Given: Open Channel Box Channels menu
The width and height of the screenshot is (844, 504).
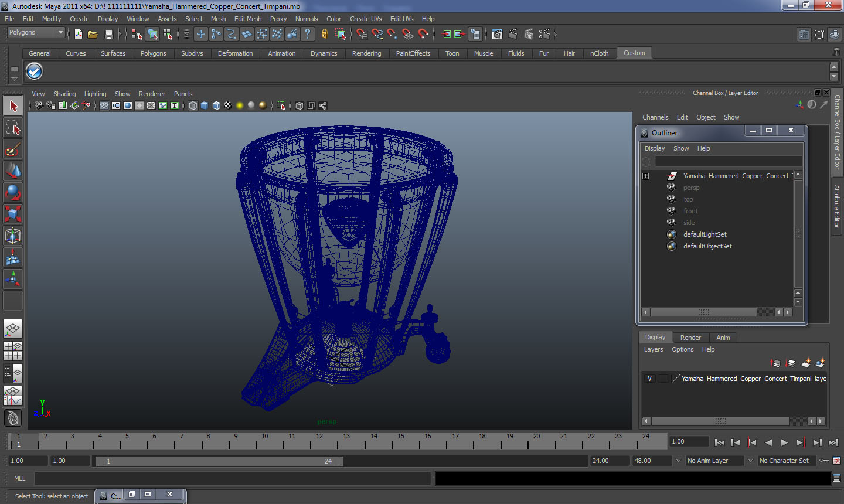Looking at the screenshot, I should pyautogui.click(x=655, y=117).
